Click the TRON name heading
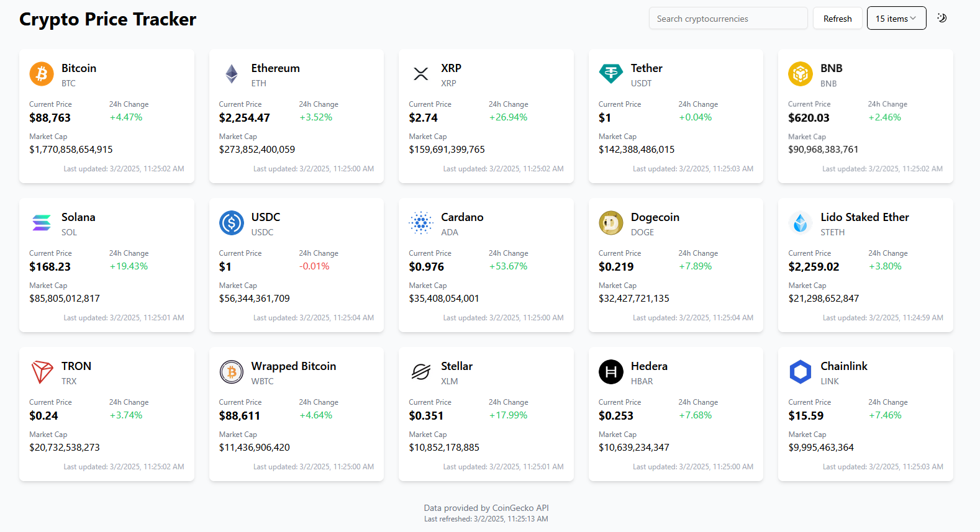Viewport: 980px width, 532px height. point(76,366)
